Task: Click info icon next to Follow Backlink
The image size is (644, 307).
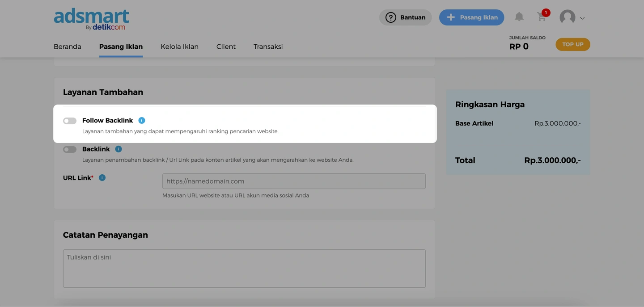Action: coord(142,121)
